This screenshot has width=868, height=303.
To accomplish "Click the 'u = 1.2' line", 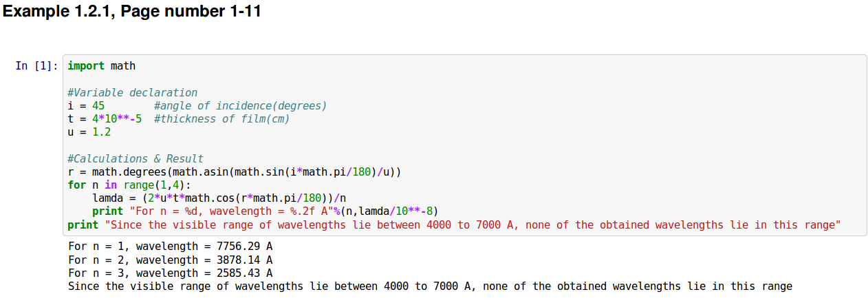I will tap(89, 132).
